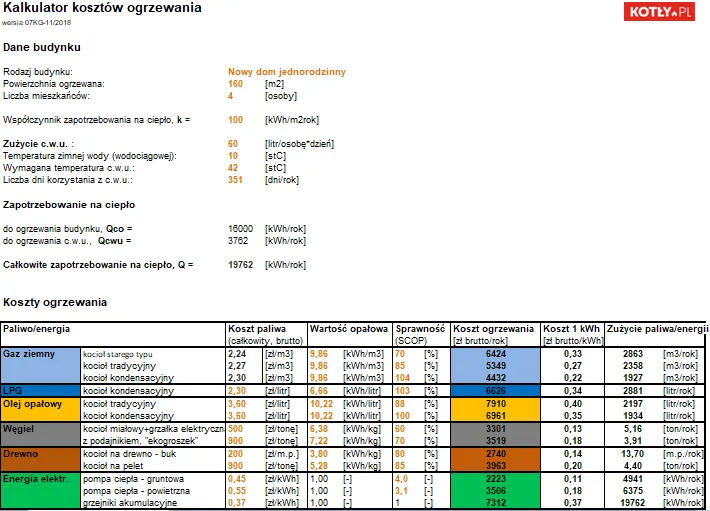Click heating cost 7910 for oil boiler
This screenshot has width=710, height=511.
coord(496,404)
